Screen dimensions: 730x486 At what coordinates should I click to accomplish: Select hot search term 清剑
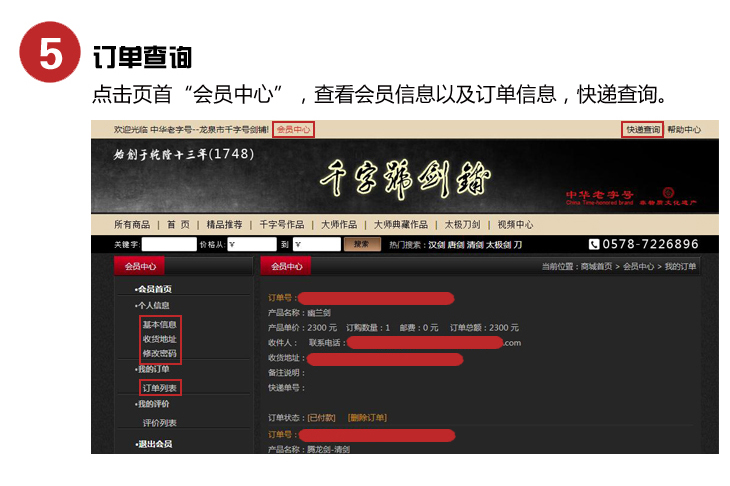(475, 245)
